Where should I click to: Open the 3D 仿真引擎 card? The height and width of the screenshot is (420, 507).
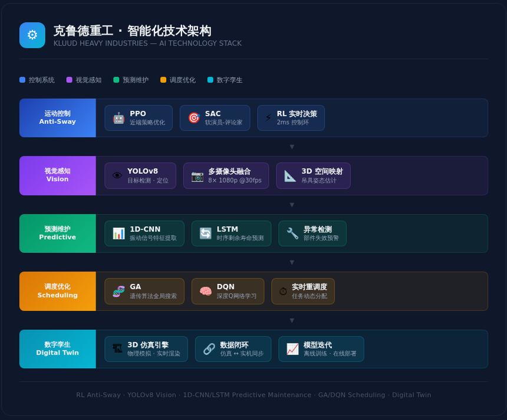pyautogui.click(x=146, y=349)
